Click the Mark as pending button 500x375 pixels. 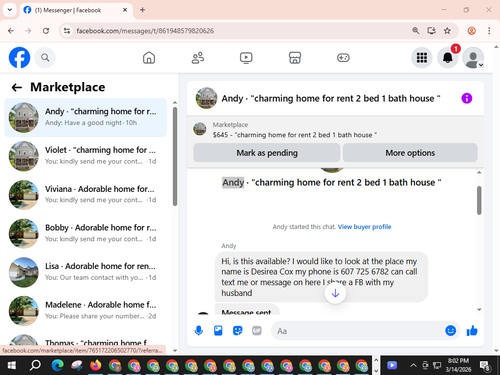tap(267, 153)
